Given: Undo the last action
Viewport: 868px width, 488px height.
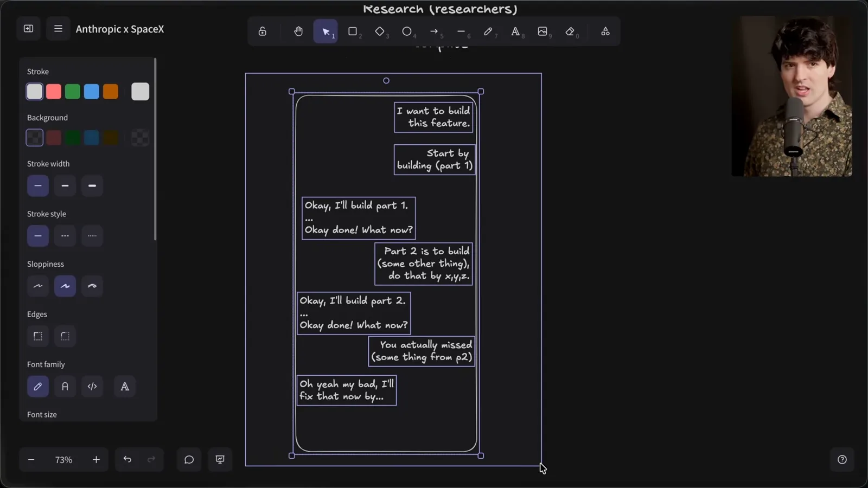Looking at the screenshot, I should (127, 460).
